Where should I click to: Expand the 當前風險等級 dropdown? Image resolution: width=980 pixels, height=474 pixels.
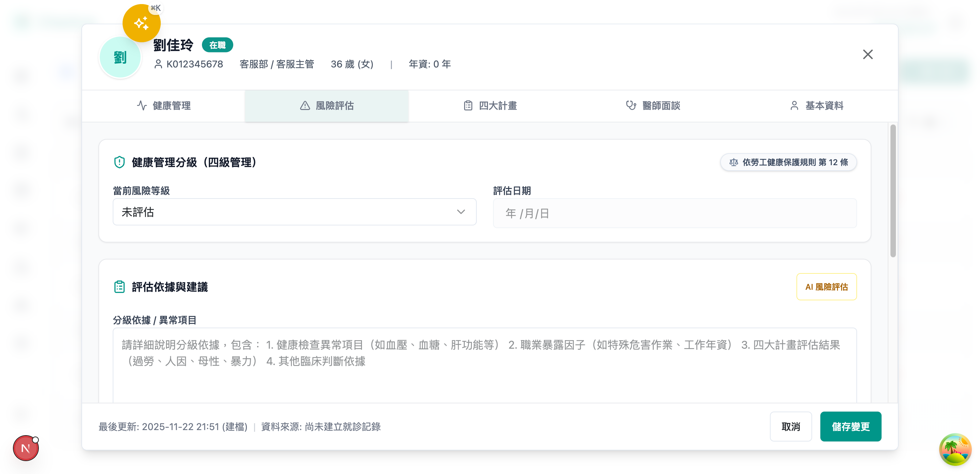click(295, 212)
